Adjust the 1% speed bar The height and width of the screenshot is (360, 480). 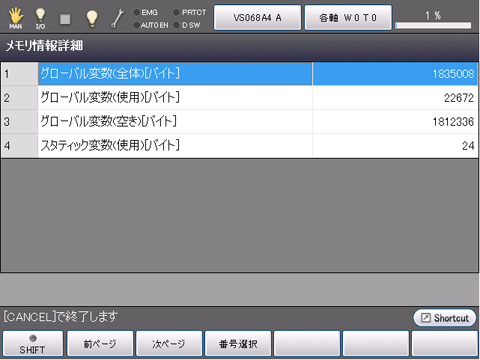(x=433, y=25)
